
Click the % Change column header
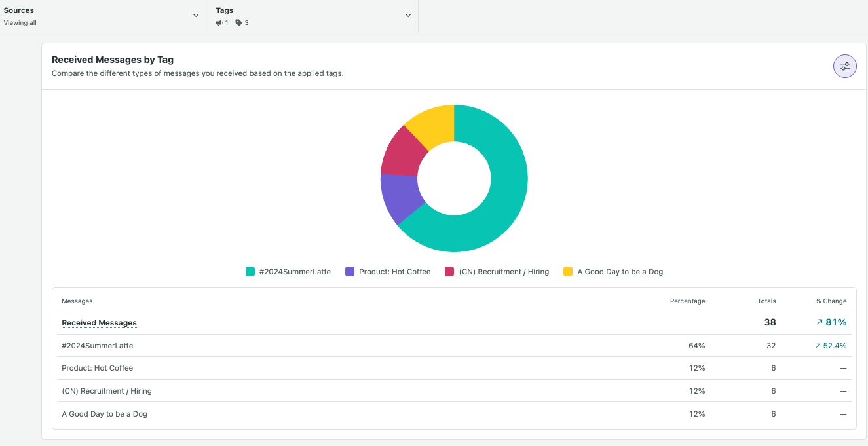[x=831, y=301]
